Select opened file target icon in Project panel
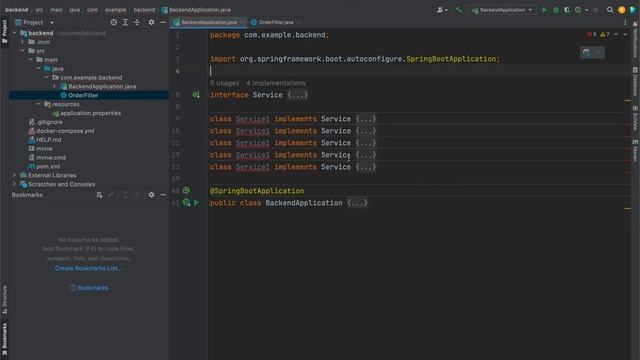The image size is (640, 360). (114, 22)
